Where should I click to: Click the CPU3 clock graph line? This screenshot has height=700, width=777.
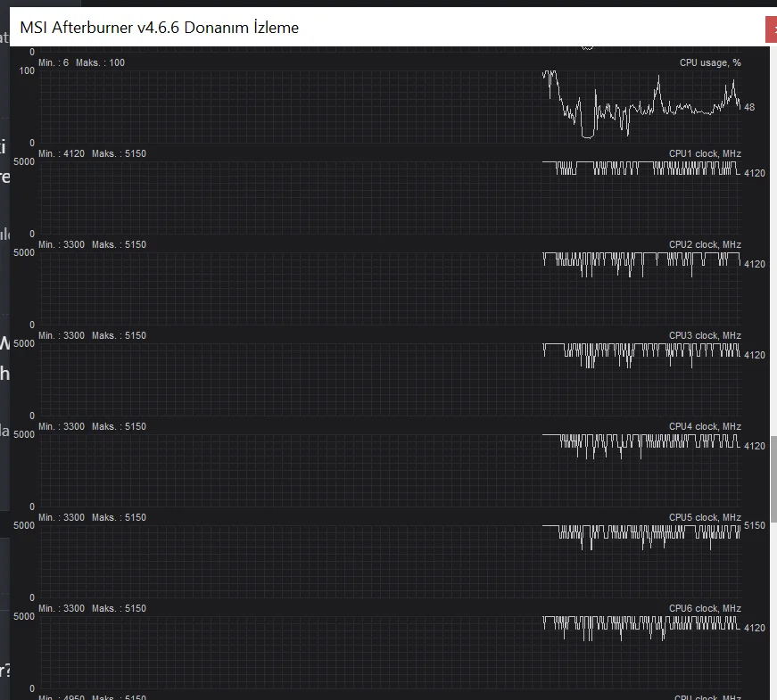(641, 355)
